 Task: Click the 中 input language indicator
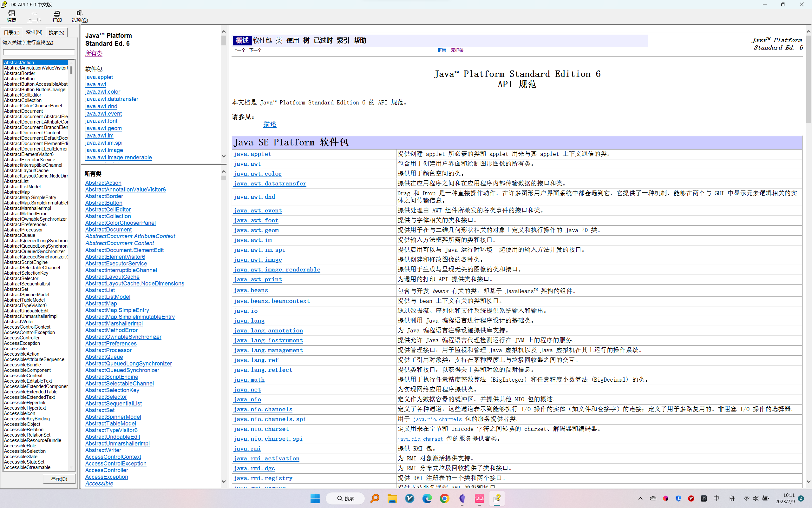(x=717, y=498)
